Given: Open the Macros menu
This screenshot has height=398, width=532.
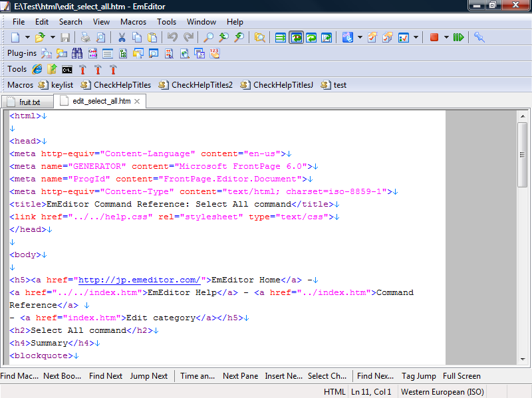Looking at the screenshot, I should pos(134,22).
